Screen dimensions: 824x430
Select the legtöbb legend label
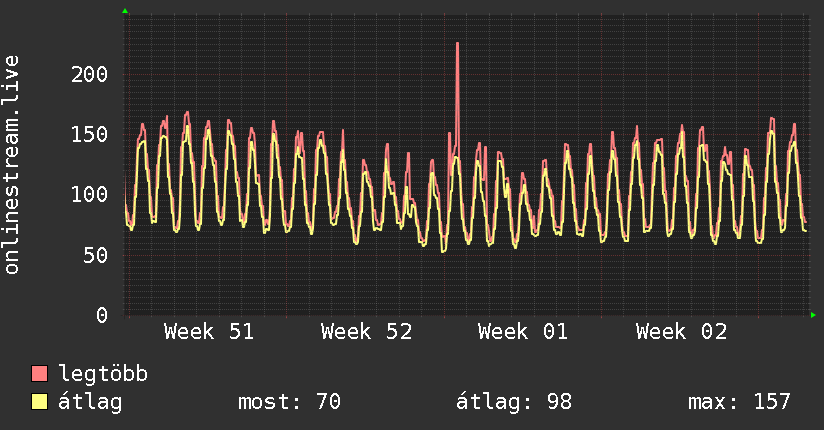103,374
